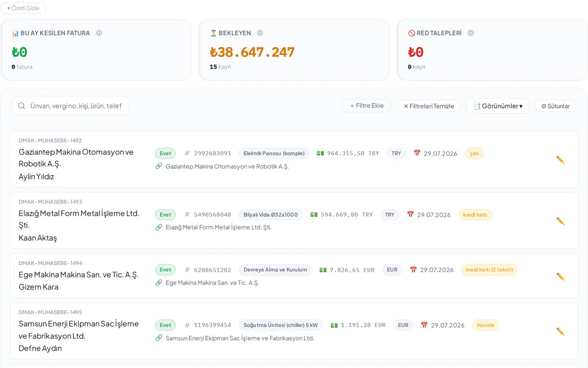Image resolution: width=588 pixels, height=368 pixels.
Task: Click Evet badge in Elazığ Metal Form row
Action: pyautogui.click(x=165, y=214)
